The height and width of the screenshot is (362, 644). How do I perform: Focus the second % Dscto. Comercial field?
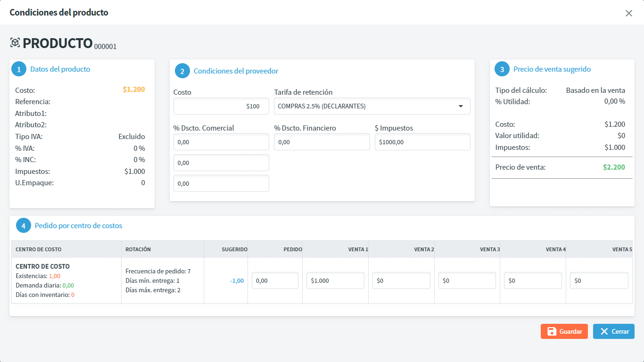click(221, 163)
